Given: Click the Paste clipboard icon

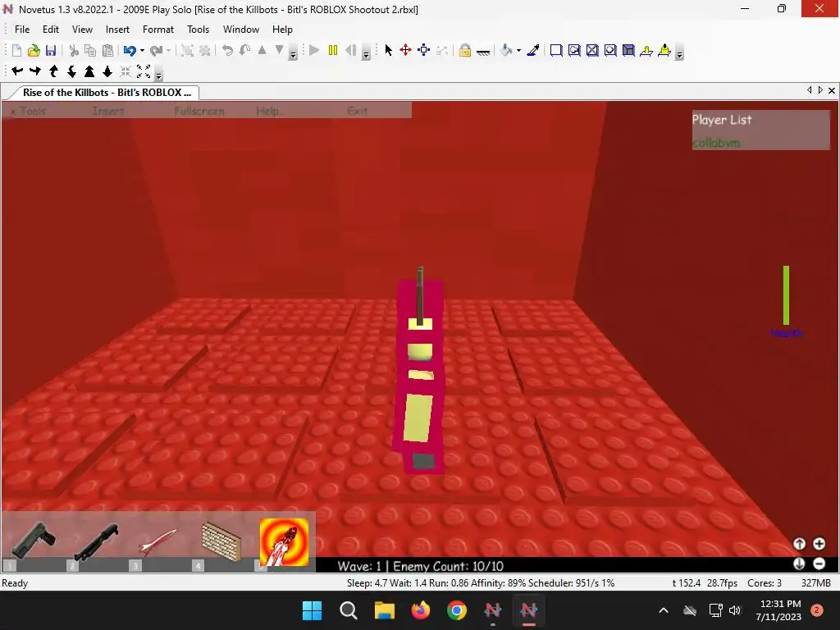Looking at the screenshot, I should point(107,50).
